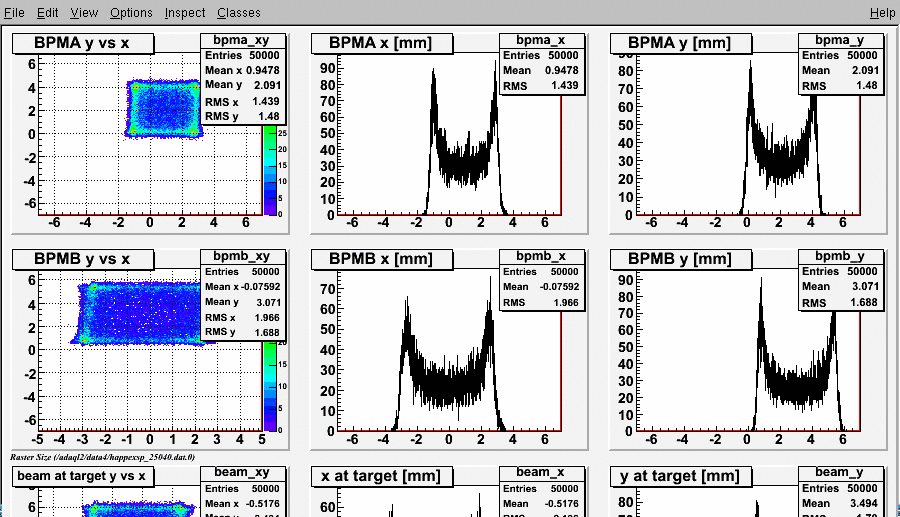
Task: Click 'Mean x 0.9478' in bpma_xy stats
Action: click(x=242, y=70)
